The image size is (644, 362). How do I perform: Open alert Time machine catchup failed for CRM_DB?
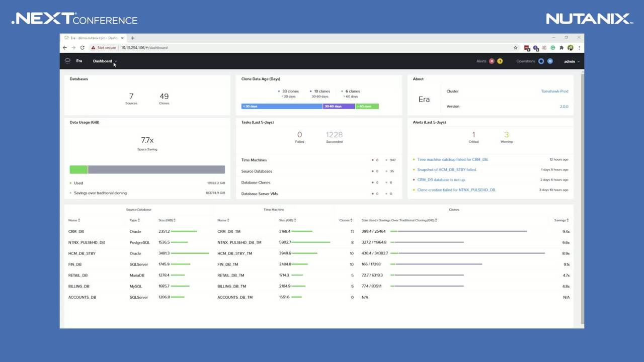click(453, 159)
